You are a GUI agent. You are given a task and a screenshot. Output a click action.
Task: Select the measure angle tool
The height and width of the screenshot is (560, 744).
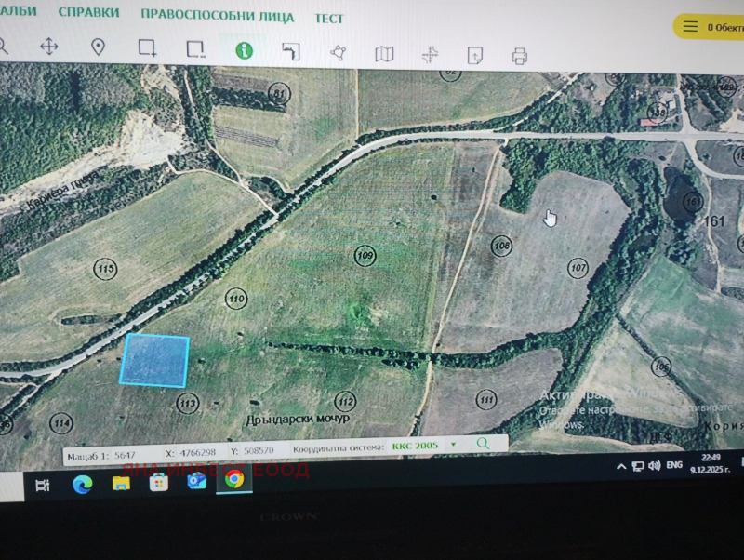291,51
